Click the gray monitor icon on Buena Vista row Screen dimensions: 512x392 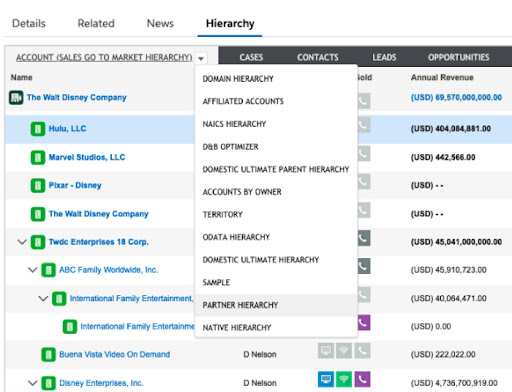tap(326, 351)
